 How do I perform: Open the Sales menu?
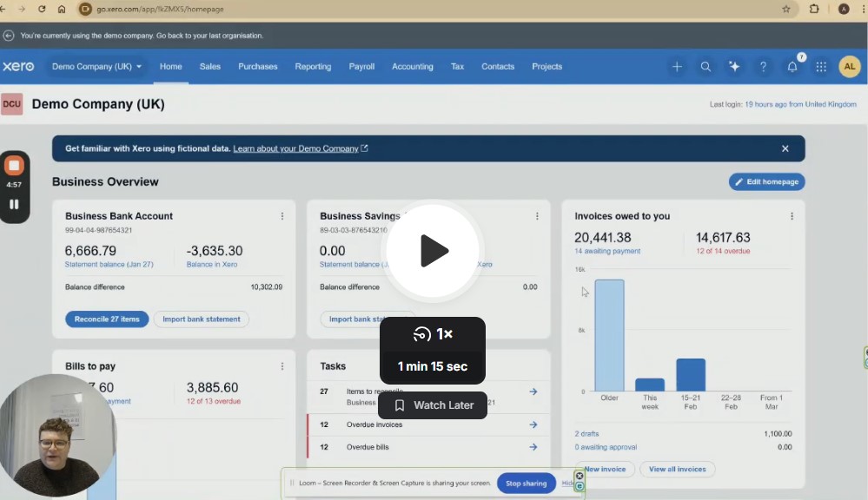209,66
